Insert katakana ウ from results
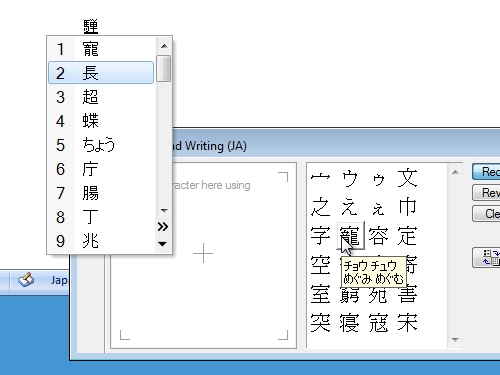 (x=350, y=178)
